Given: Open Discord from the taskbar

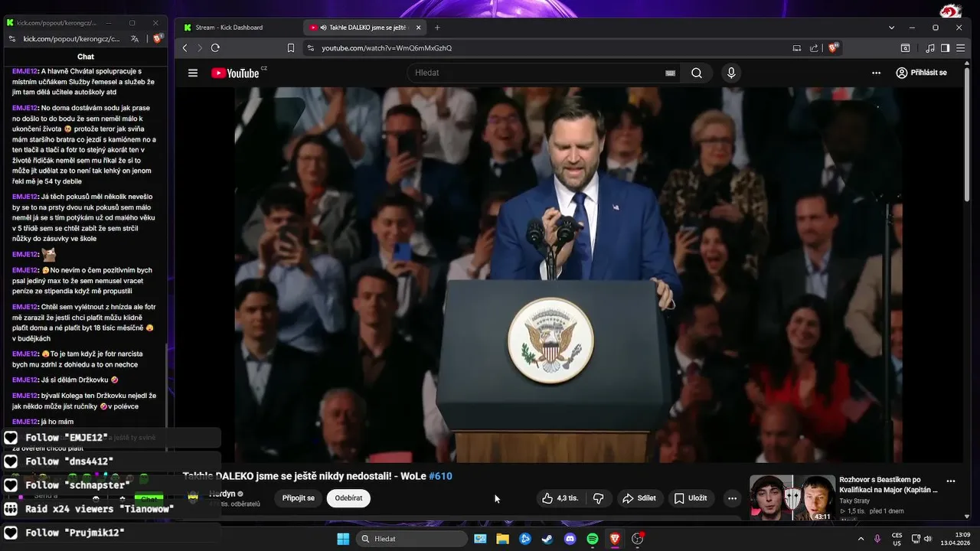Looking at the screenshot, I should pos(570,539).
